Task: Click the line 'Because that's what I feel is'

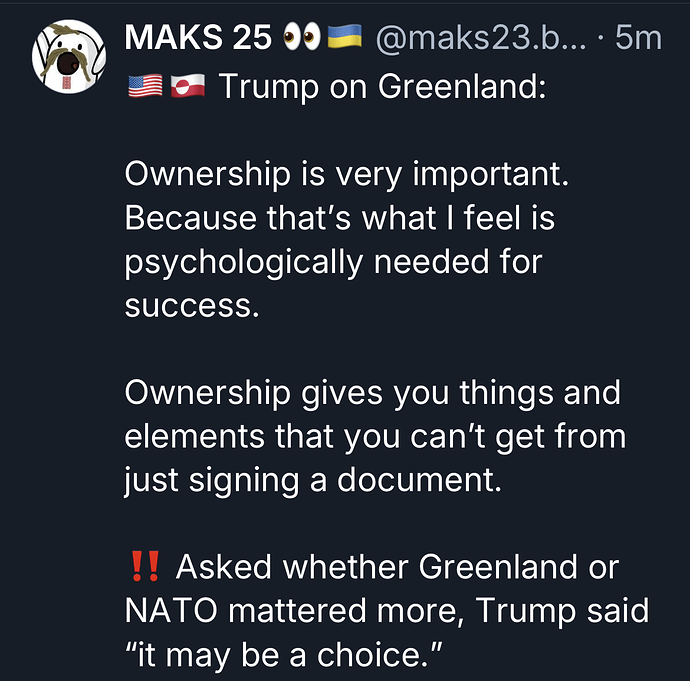Action: (339, 218)
